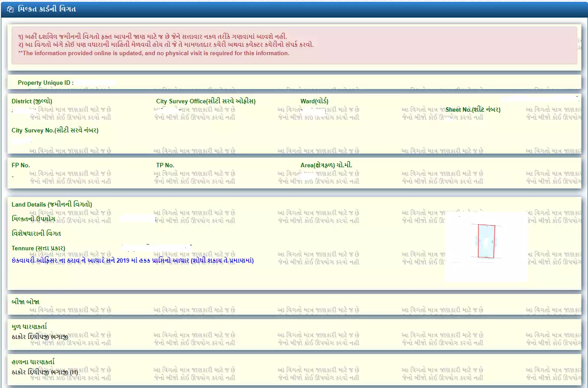Select current holder name ending with (H)

tap(45, 372)
